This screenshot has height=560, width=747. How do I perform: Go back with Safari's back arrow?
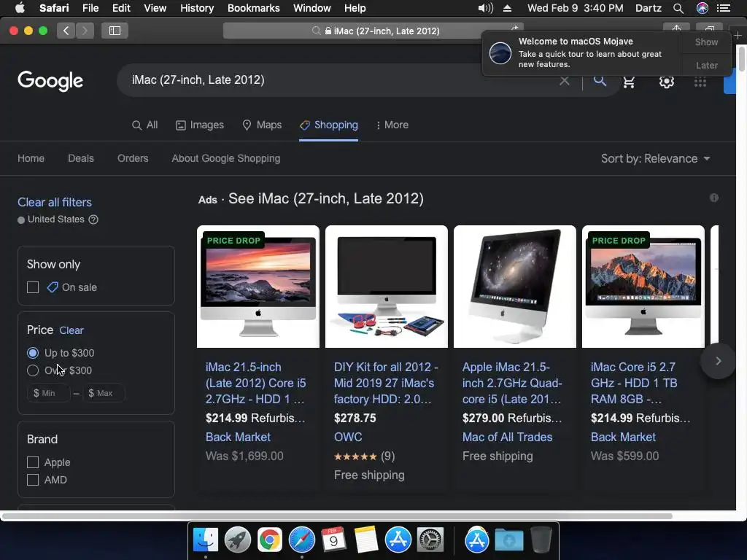click(66, 31)
